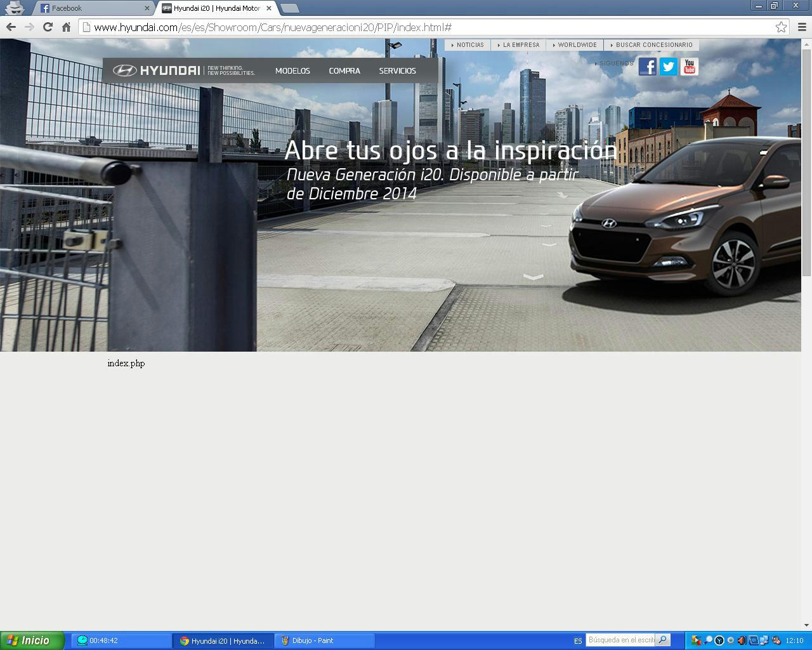
Task: Open the SERVICIOS menu
Action: click(x=398, y=70)
